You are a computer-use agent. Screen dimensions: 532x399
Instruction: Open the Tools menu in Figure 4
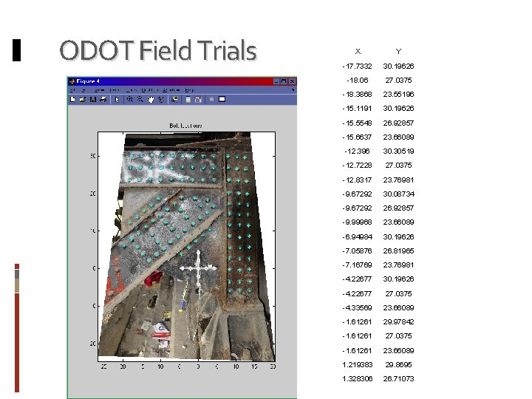click(132, 90)
